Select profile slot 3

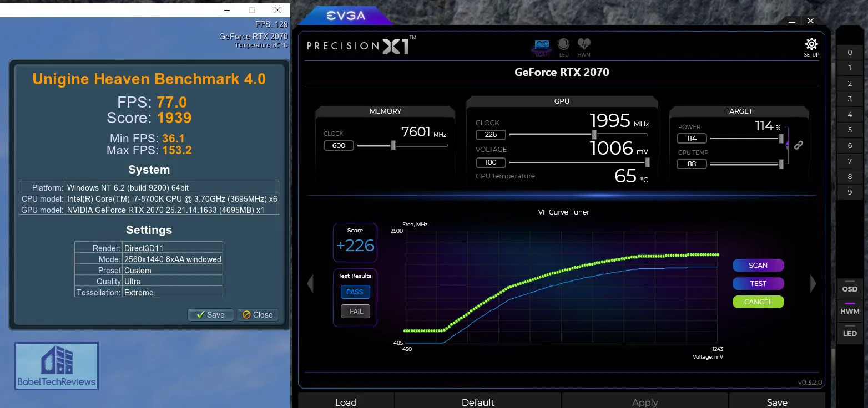tap(850, 99)
